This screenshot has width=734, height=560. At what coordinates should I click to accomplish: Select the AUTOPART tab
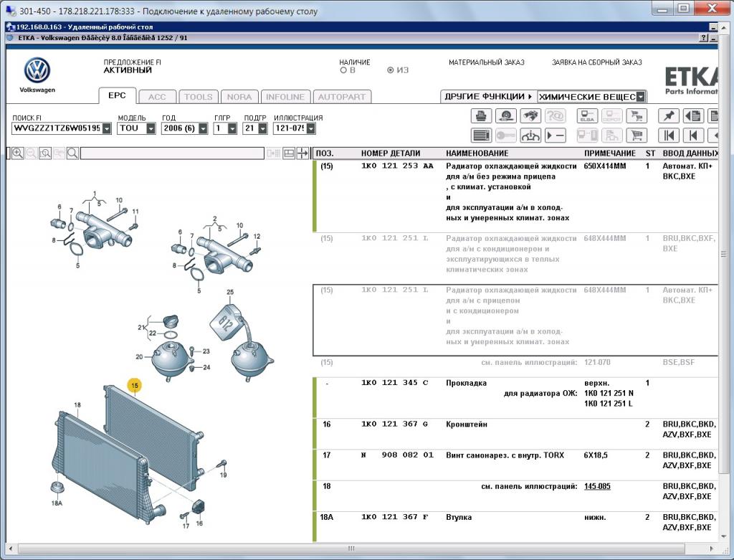point(342,97)
